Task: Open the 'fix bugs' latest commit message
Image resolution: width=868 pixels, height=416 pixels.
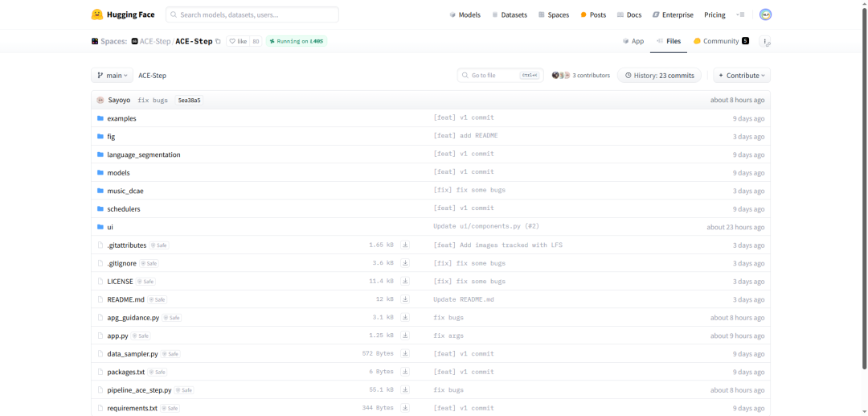Action: [x=153, y=101]
